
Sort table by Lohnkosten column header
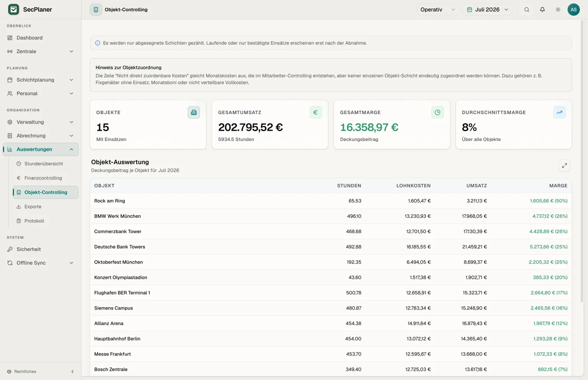(413, 186)
